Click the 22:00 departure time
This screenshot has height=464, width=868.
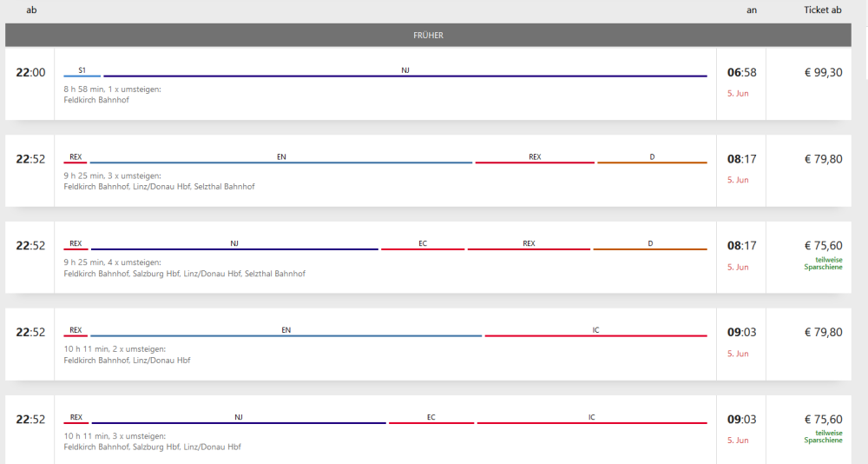tap(30, 72)
